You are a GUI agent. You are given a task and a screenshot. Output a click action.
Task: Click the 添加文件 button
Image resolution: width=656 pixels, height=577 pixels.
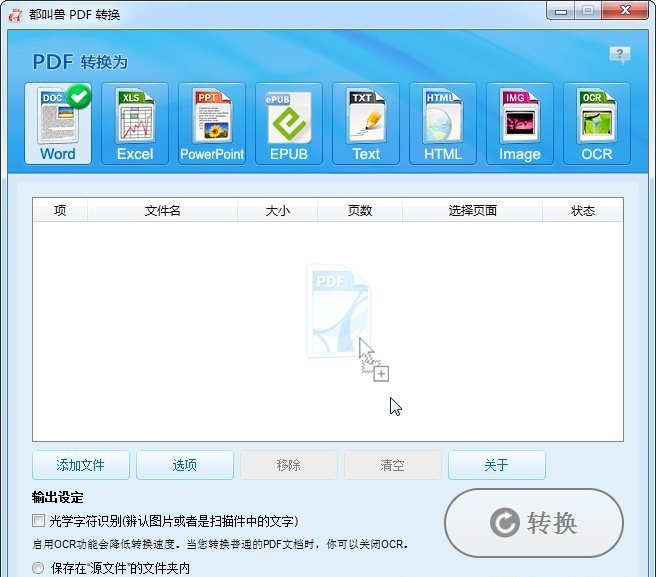pyautogui.click(x=81, y=465)
